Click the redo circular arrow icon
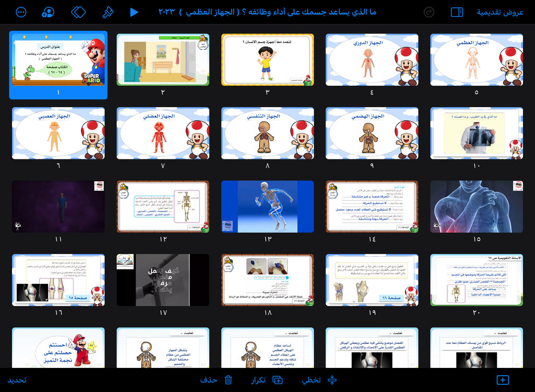This screenshot has width=535, height=392. click(429, 13)
